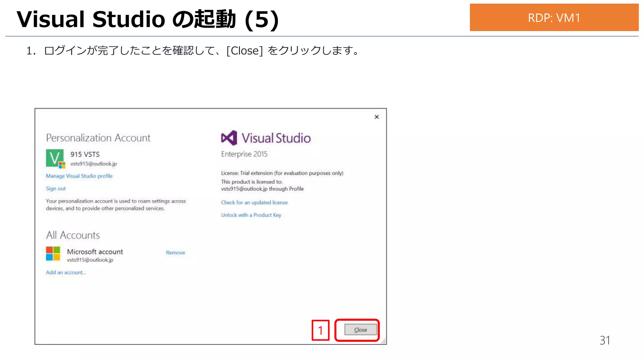The height and width of the screenshot is (362, 644).
Task: Click the RDP: VM1 orange label
Action: coord(554,17)
